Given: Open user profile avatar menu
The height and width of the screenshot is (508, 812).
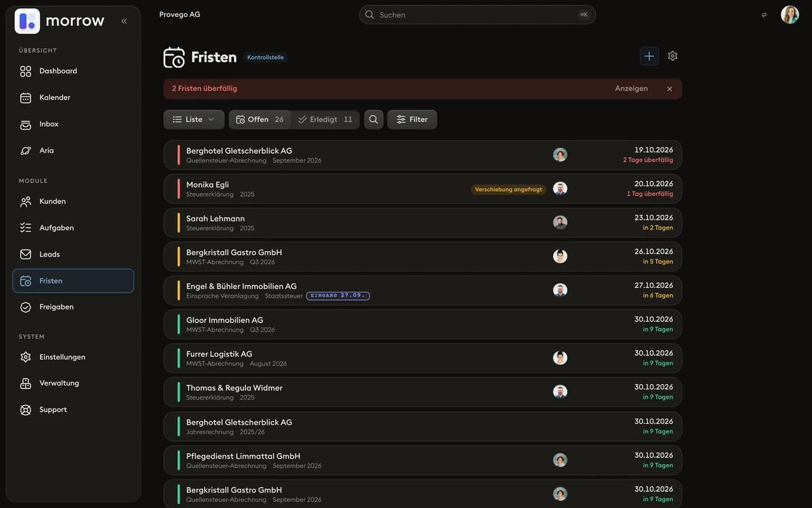Looking at the screenshot, I should point(790,15).
